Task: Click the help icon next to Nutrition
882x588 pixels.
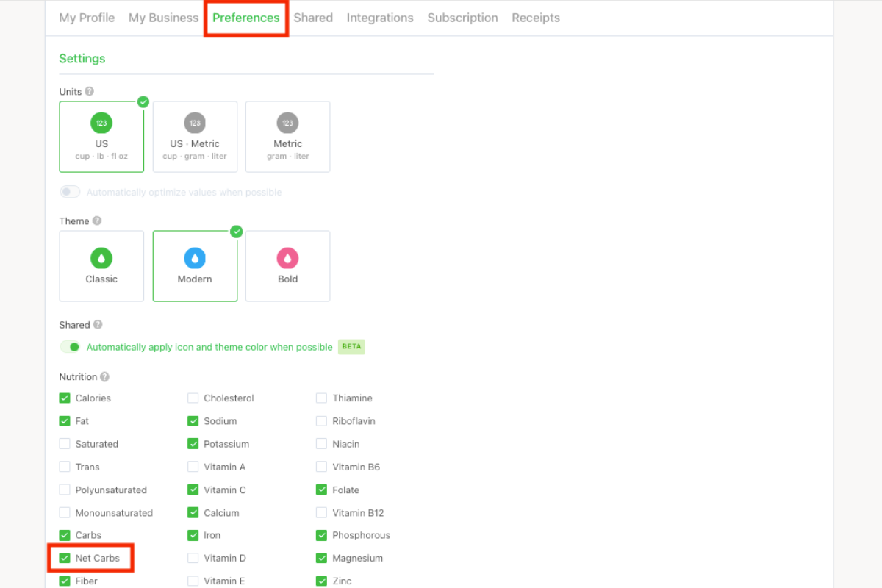Action: point(104,377)
